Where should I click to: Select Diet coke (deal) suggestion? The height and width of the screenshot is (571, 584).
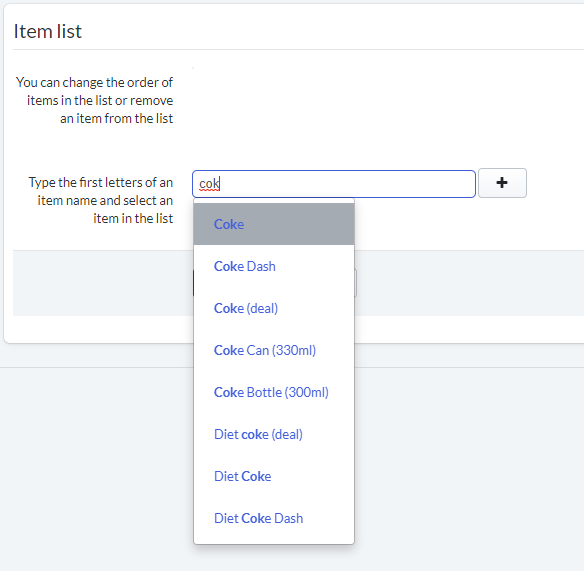(x=274, y=434)
